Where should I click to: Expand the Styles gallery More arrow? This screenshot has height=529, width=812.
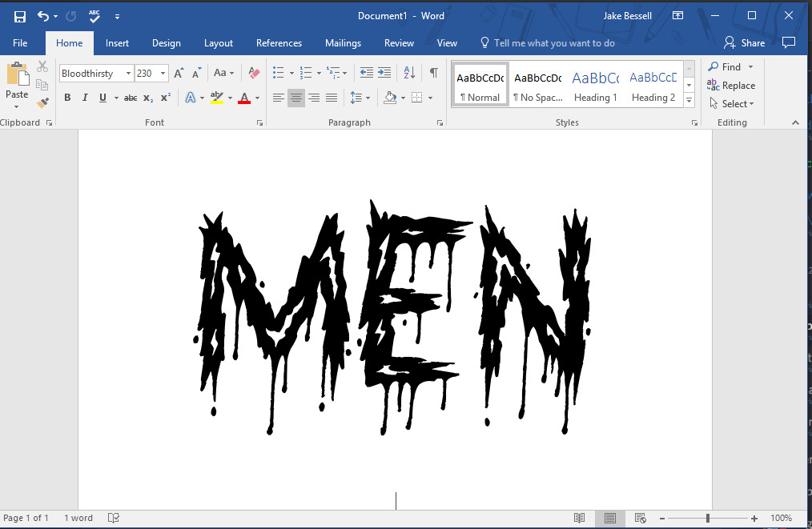pos(689,100)
